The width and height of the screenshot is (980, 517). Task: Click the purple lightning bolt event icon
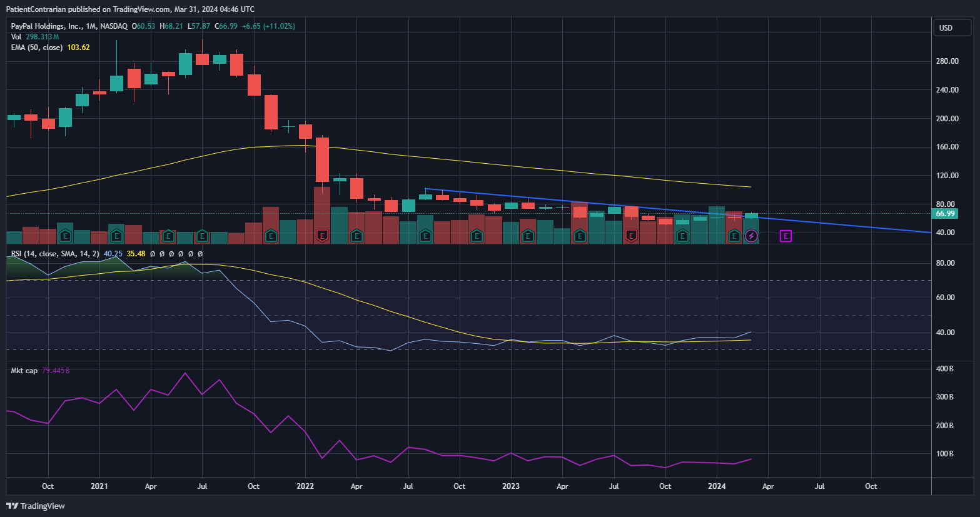pyautogui.click(x=751, y=236)
